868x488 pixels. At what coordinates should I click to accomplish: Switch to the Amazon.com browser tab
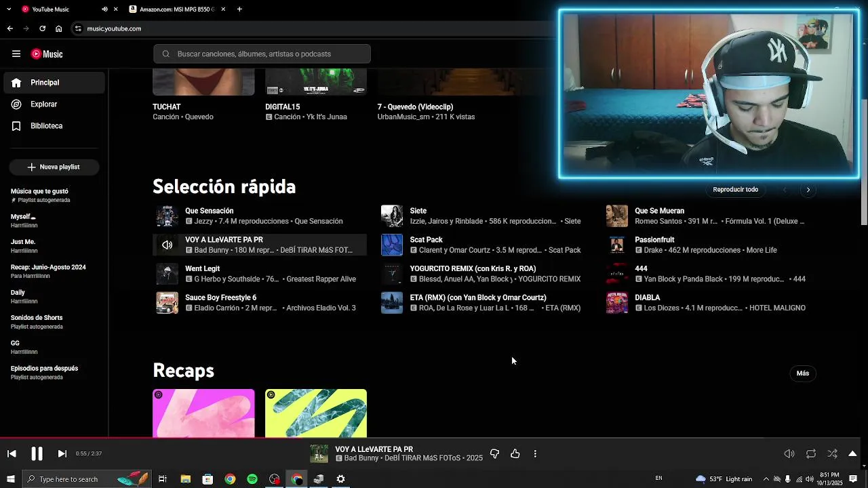click(x=178, y=9)
